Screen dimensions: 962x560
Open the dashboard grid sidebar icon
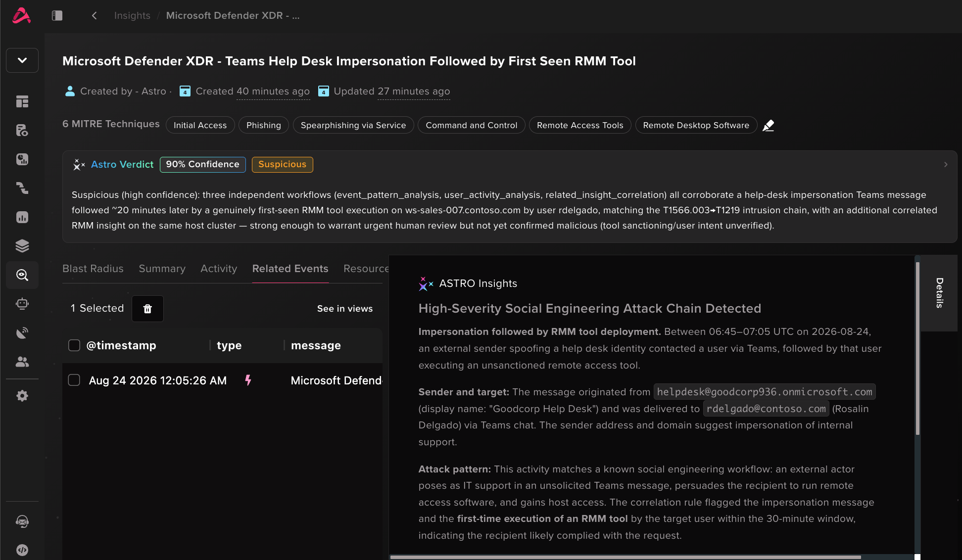coord(22,101)
